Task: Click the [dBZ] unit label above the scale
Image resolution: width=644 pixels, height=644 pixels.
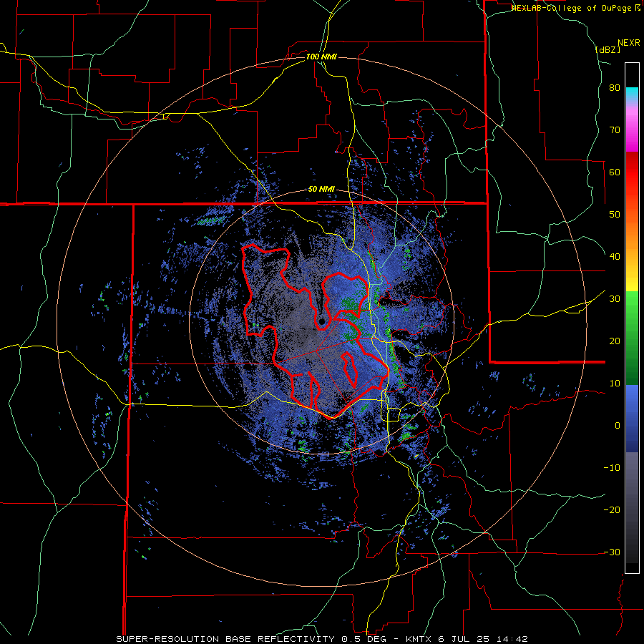Action: [x=608, y=50]
